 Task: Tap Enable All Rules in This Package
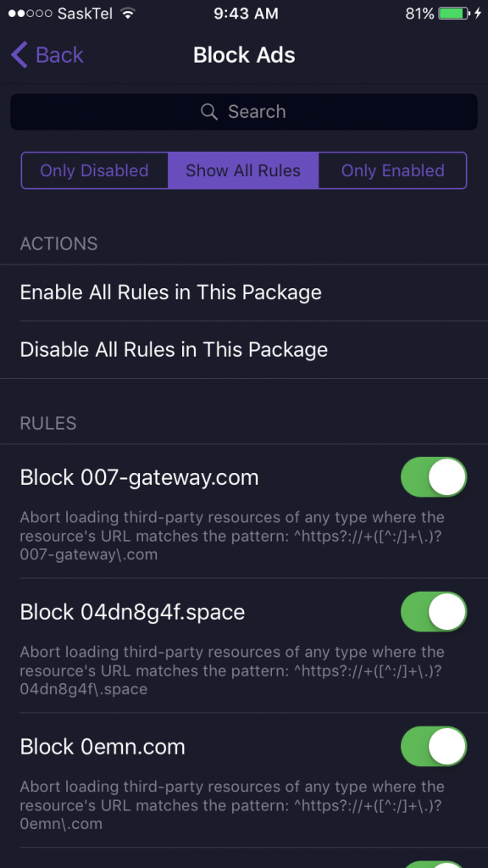click(169, 292)
